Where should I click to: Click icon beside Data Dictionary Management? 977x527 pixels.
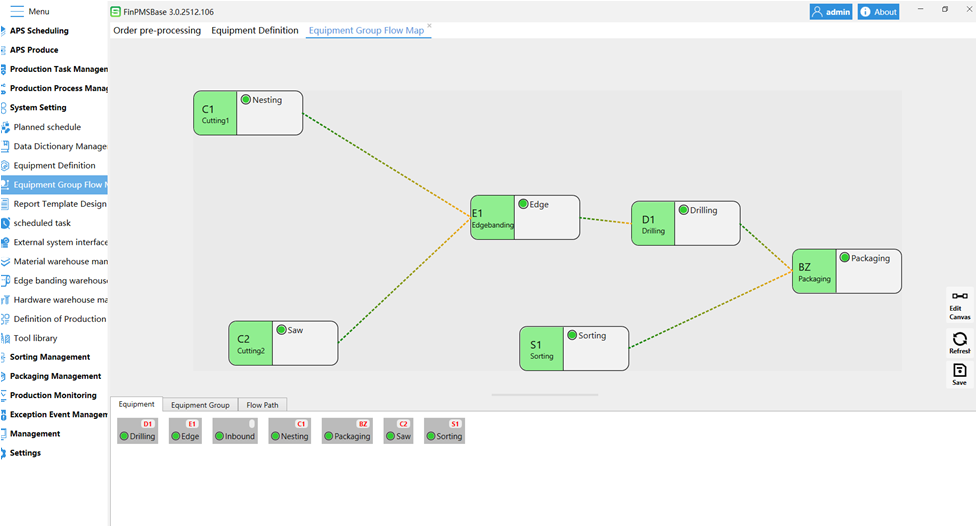pos(5,146)
